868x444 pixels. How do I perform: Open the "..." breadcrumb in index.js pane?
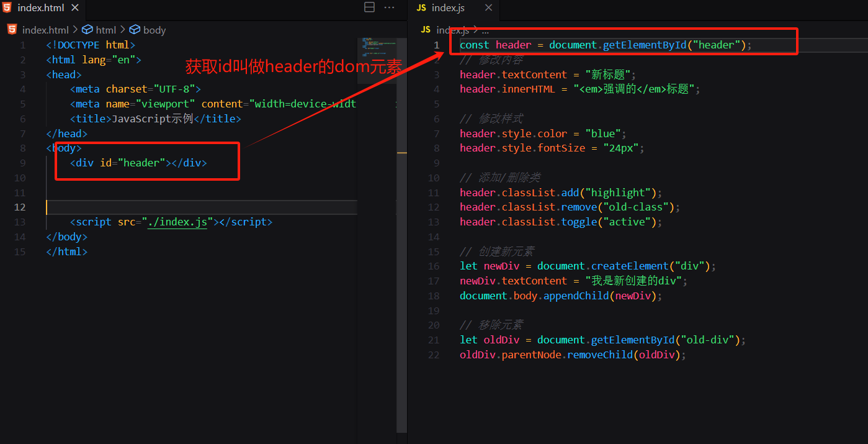485,30
